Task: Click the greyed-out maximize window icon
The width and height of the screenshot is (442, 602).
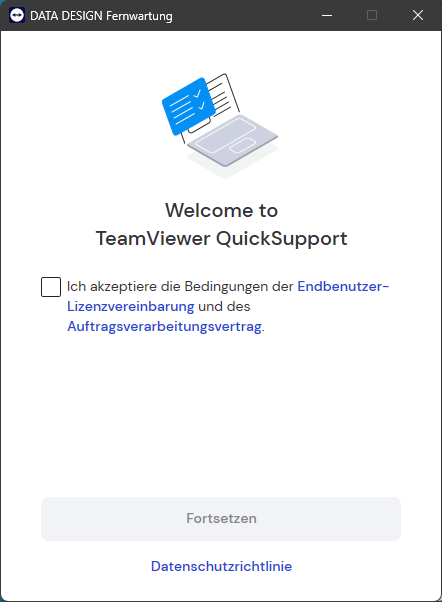Action: pyautogui.click(x=372, y=15)
